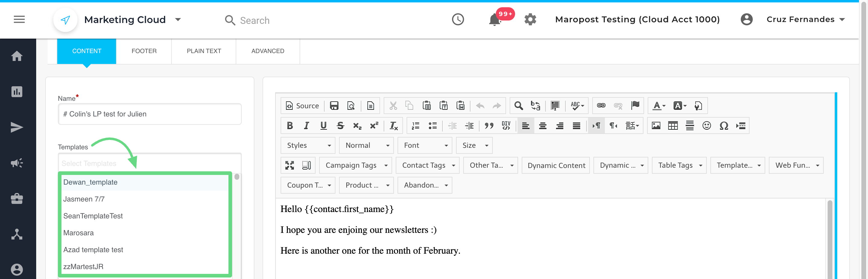Toggle Subscript formatting
Screen dimensions: 868x279
(x=357, y=126)
